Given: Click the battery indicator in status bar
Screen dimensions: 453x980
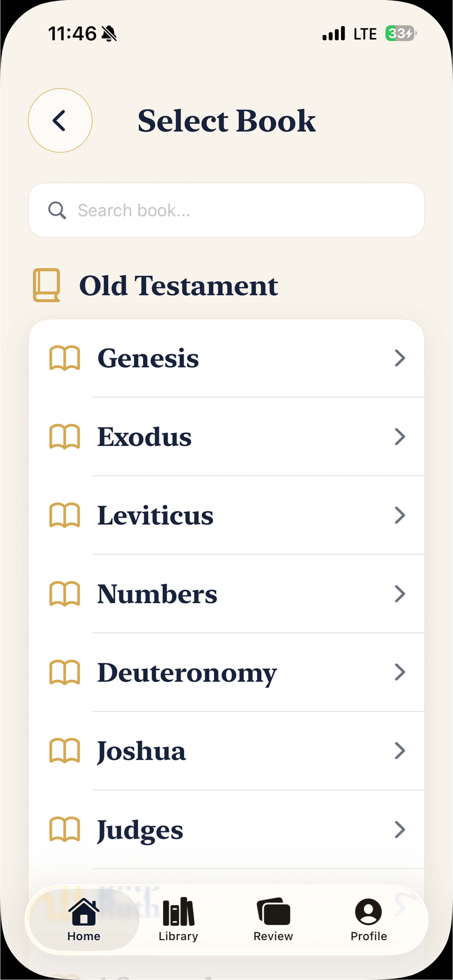Looking at the screenshot, I should [400, 34].
